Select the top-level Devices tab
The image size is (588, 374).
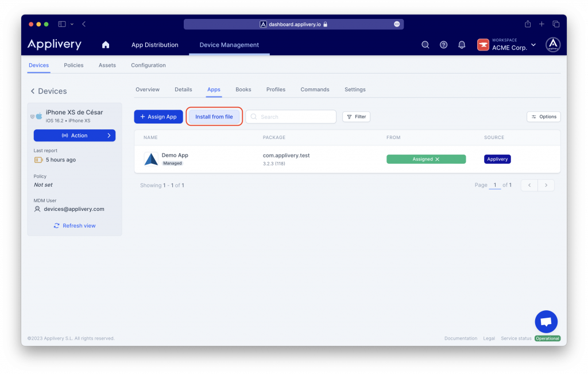pyautogui.click(x=38, y=65)
